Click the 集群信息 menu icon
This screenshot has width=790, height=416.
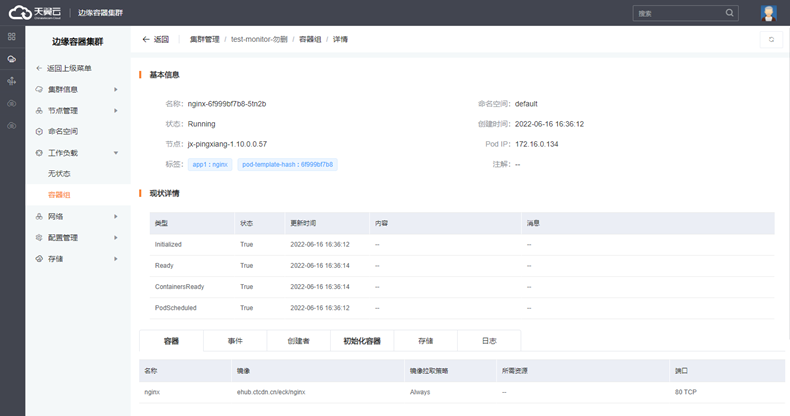(39, 89)
